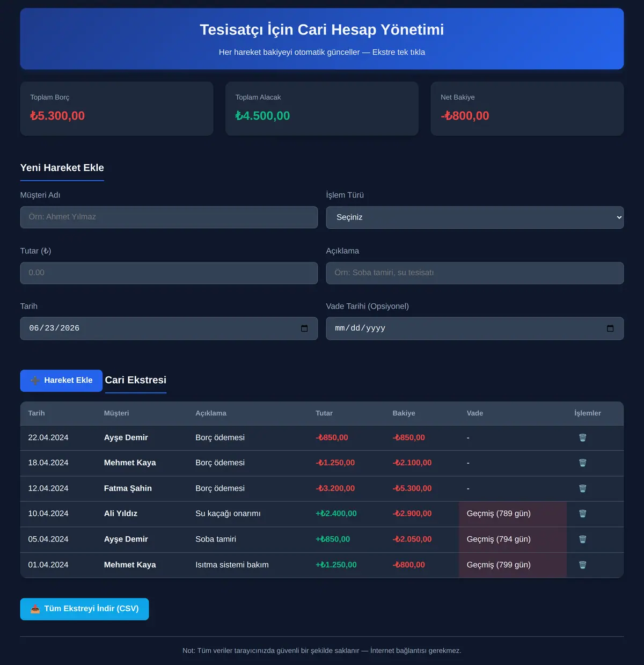Screen dimensions: 644x665
Task: Focus the Müşteri Adı input field
Action: 169,217
